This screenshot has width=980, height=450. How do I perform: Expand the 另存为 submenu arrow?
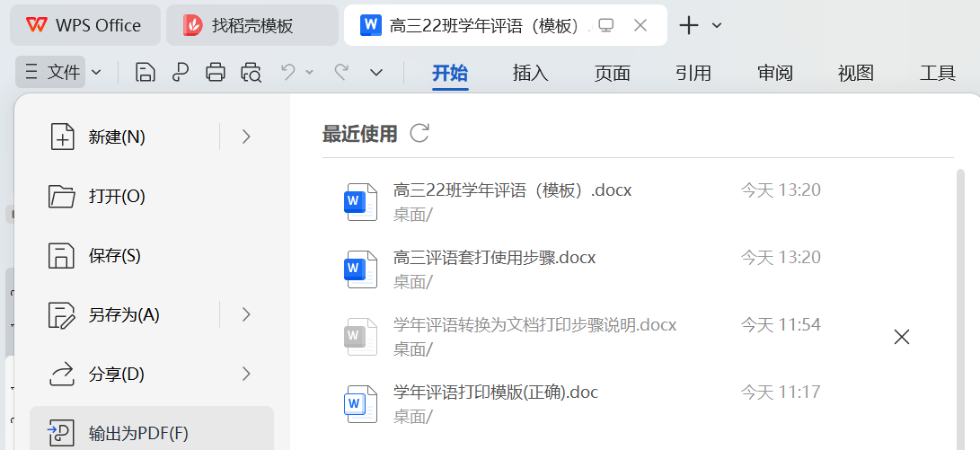pyautogui.click(x=246, y=314)
